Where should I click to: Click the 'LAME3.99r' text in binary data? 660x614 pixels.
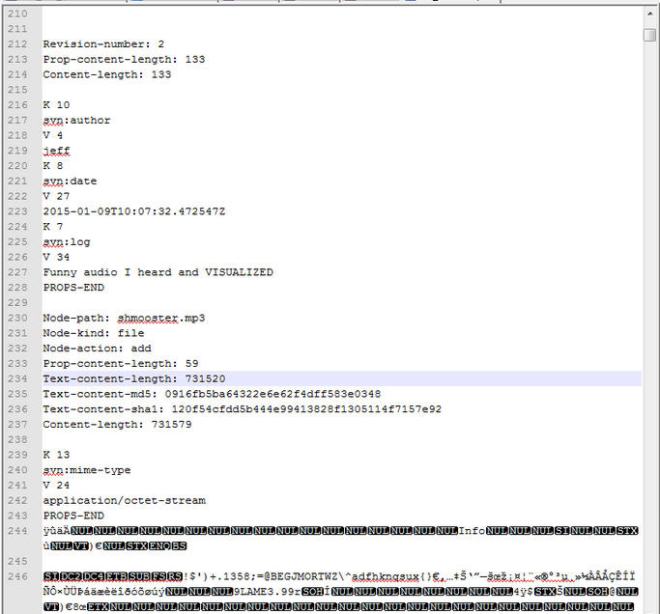click(270, 592)
